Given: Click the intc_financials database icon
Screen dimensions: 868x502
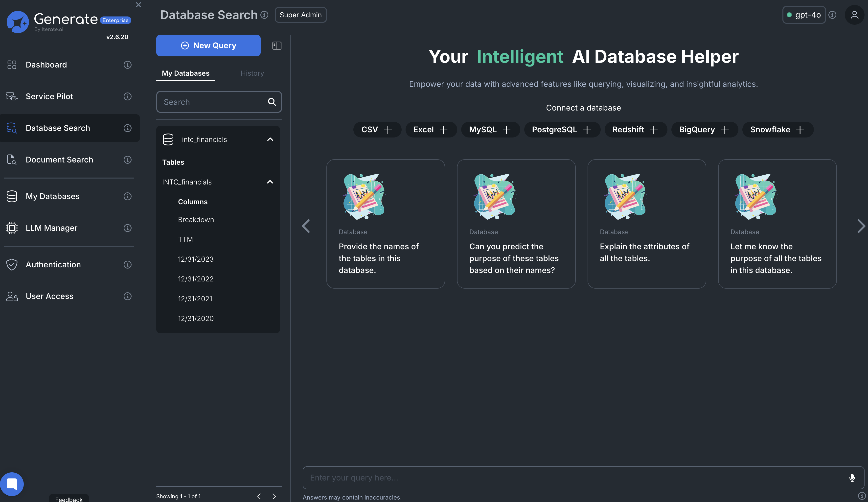Looking at the screenshot, I should pyautogui.click(x=168, y=139).
